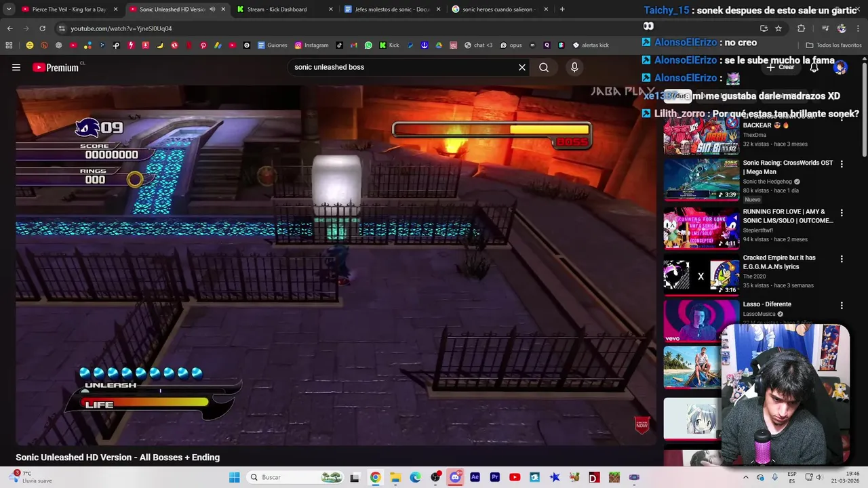Screen dimensions: 868x488
Task: Open Chrome apps grid icon in bookmarks bar
Action: point(9,45)
